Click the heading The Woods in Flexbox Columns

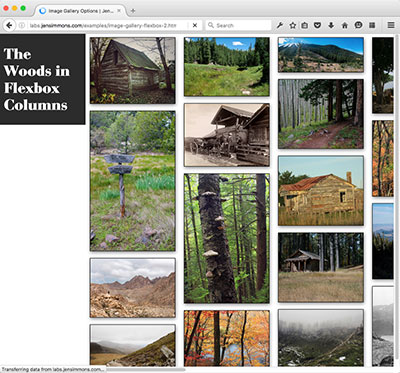(x=37, y=80)
